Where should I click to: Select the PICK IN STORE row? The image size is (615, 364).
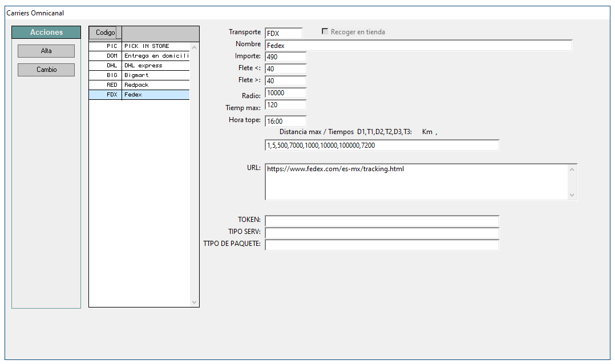(139, 46)
